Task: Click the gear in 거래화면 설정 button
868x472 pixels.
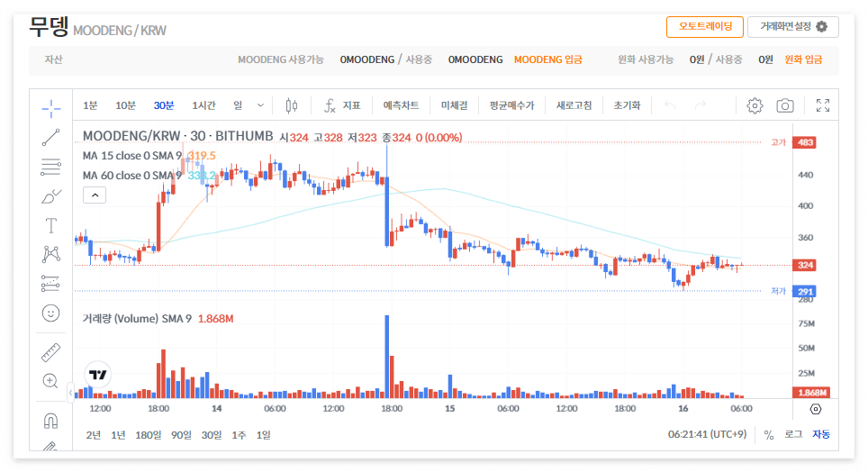Action: point(822,27)
